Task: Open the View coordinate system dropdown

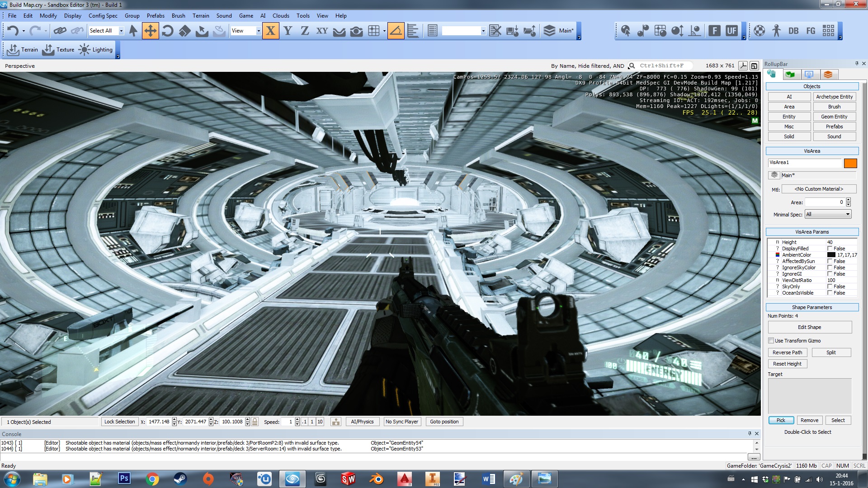Action: point(259,31)
